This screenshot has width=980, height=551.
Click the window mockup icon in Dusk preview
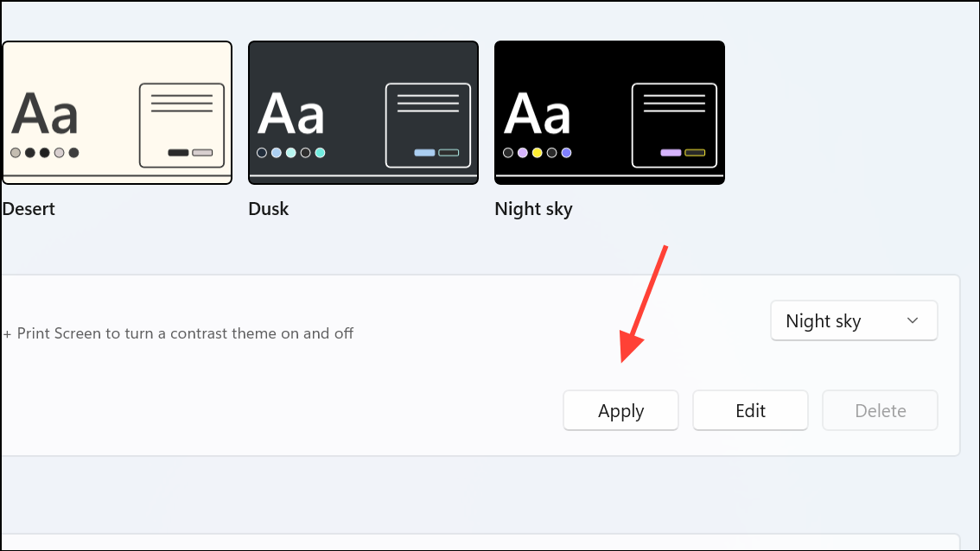(428, 125)
